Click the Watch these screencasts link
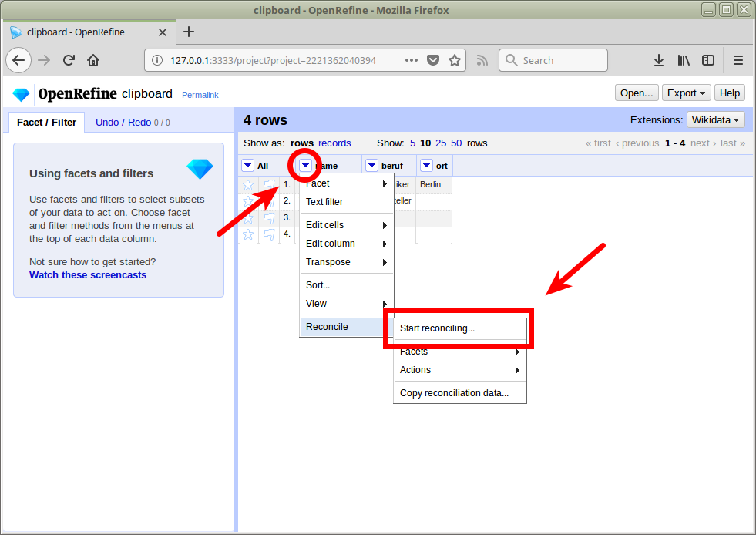The height and width of the screenshot is (535, 756). [88, 275]
